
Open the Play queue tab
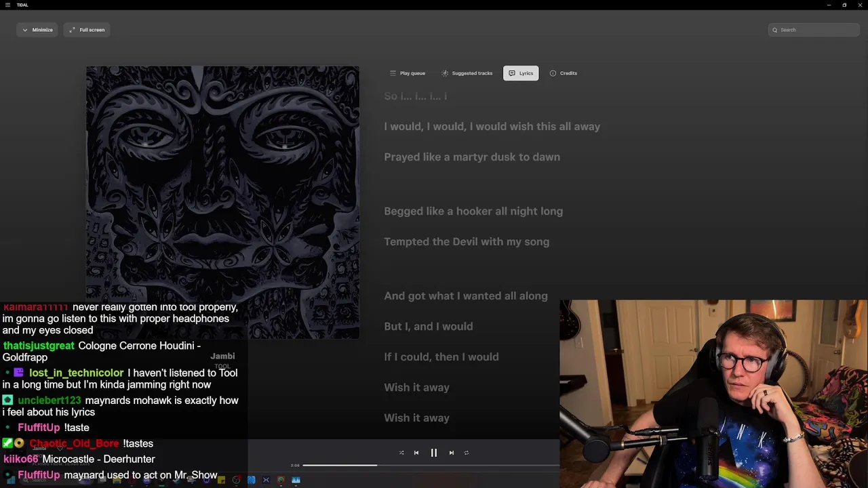[408, 73]
